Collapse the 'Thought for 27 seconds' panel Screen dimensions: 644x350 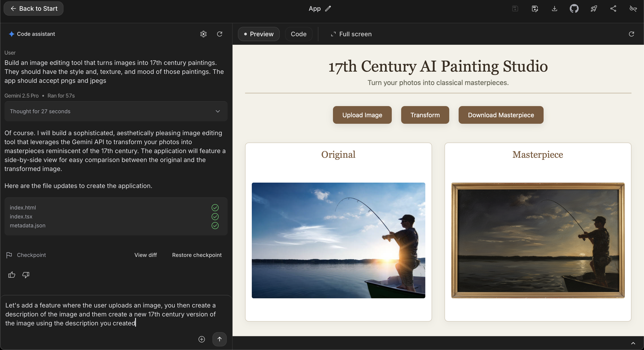point(218,111)
